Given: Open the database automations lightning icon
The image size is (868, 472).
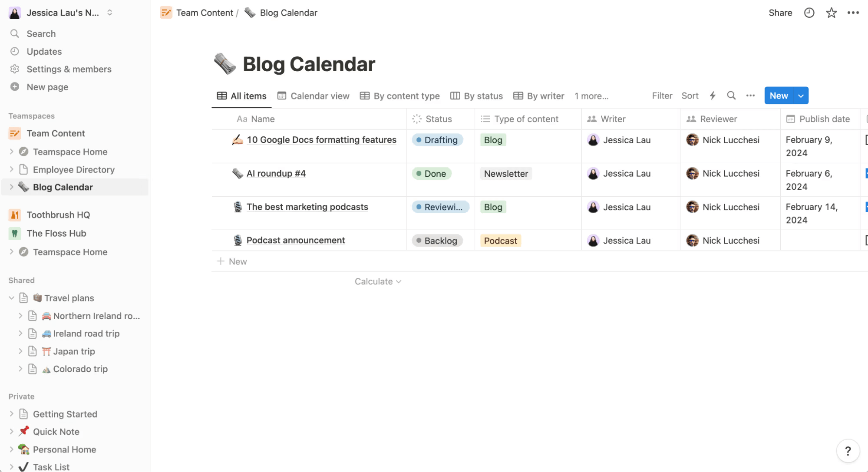Looking at the screenshot, I should 712,96.
